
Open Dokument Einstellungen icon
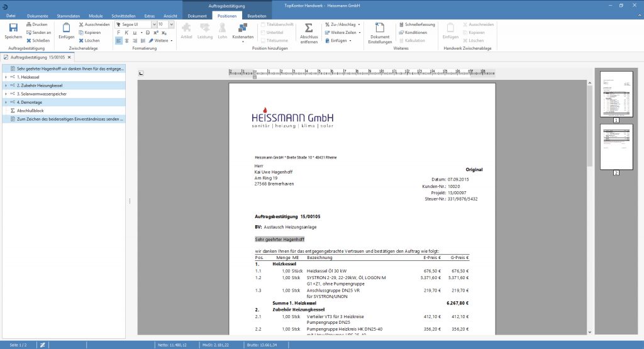click(379, 28)
